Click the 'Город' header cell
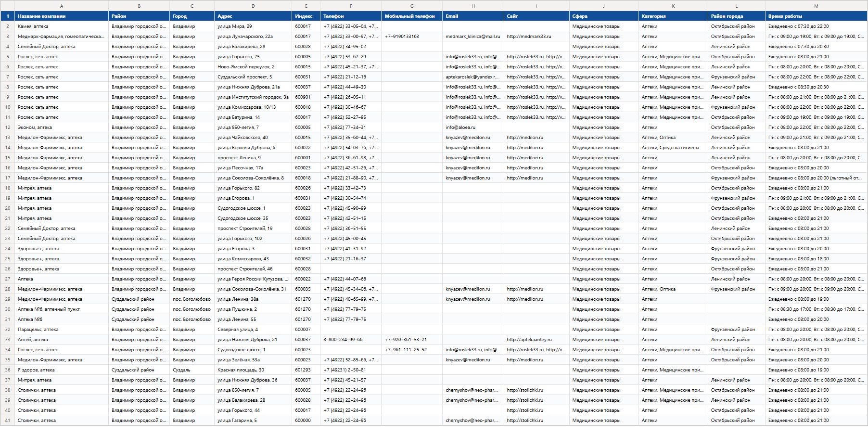The height and width of the screenshot is (434, 868). point(192,16)
